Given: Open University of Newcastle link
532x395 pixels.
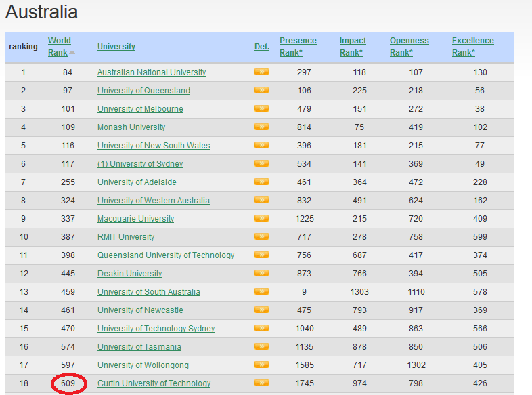Looking at the screenshot, I should tap(140, 310).
